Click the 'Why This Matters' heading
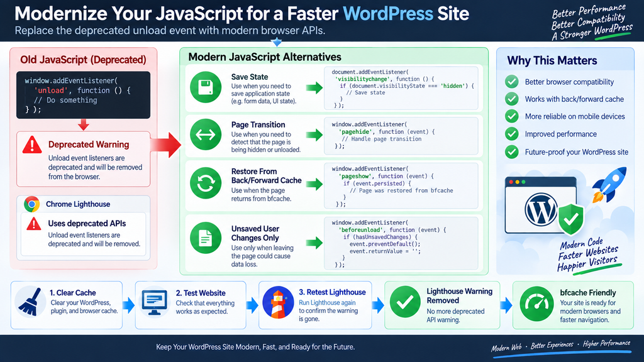Screen dimensions: 644x362 pyautogui.click(x=552, y=60)
